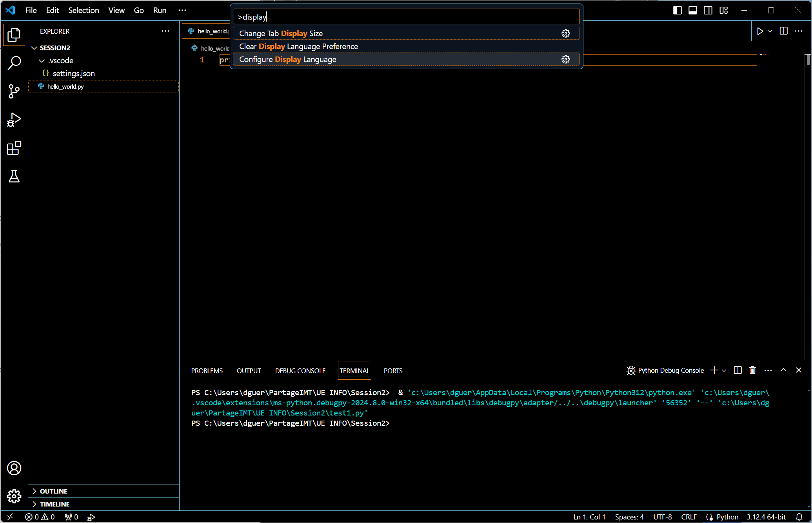Expand the OUTLINE section
The width and height of the screenshot is (812, 523).
(x=54, y=491)
